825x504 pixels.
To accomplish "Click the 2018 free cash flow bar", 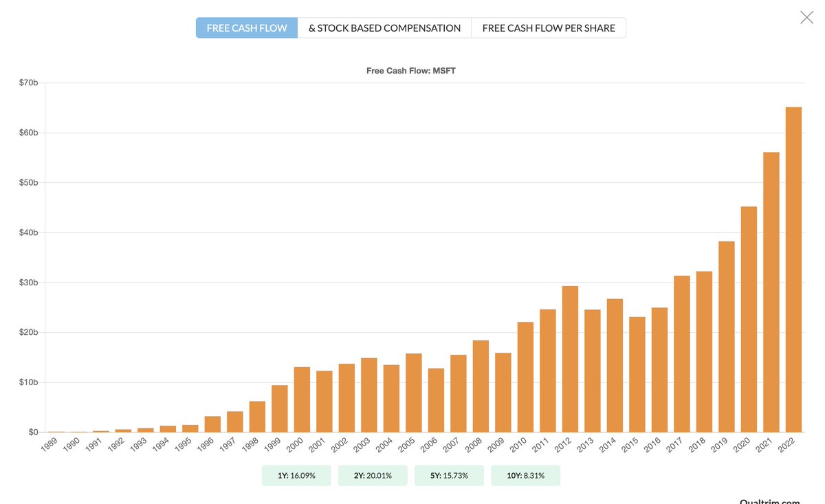I will click(704, 352).
